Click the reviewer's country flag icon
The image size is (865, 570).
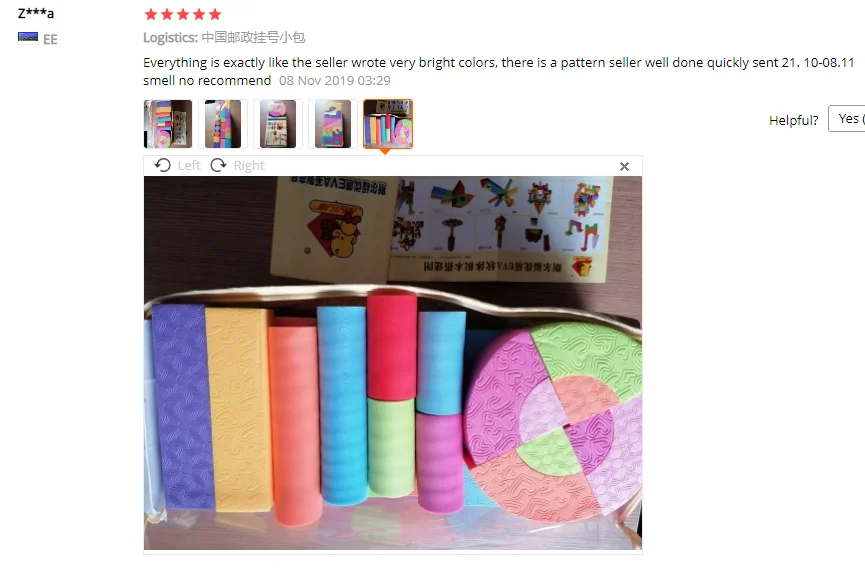[28, 37]
